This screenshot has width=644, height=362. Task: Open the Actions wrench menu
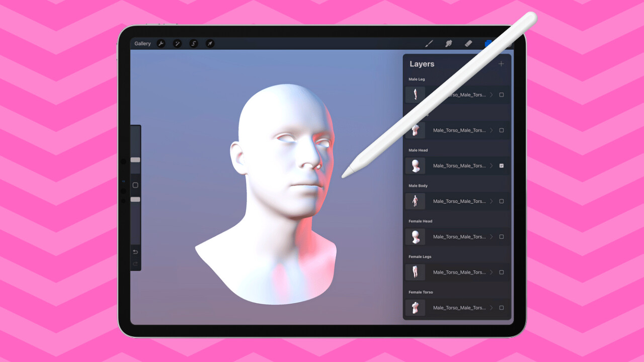pyautogui.click(x=161, y=44)
